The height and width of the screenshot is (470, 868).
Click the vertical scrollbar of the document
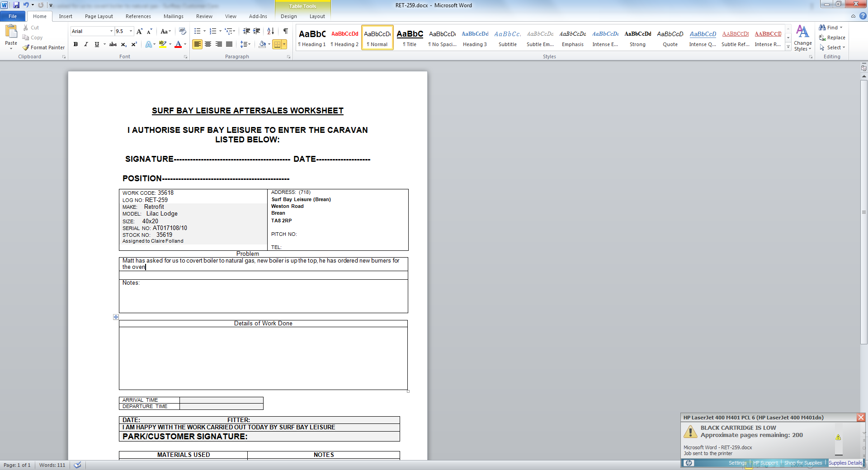[864, 212]
